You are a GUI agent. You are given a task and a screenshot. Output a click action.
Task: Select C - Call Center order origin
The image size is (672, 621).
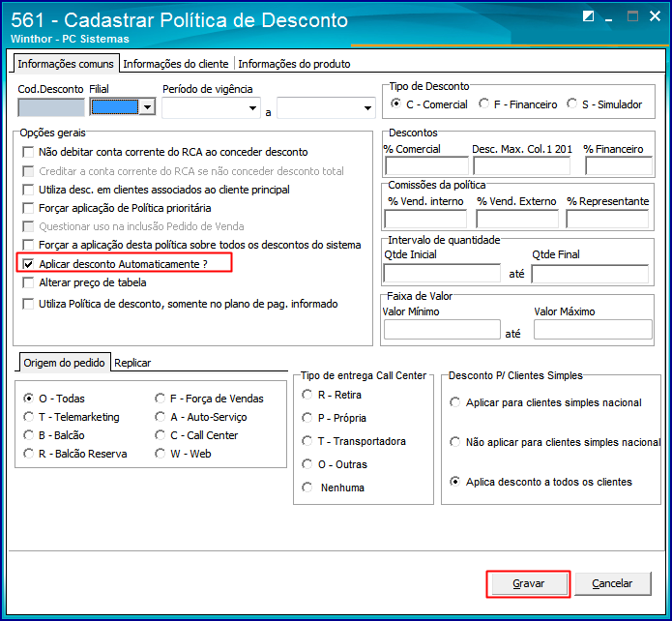point(160,435)
